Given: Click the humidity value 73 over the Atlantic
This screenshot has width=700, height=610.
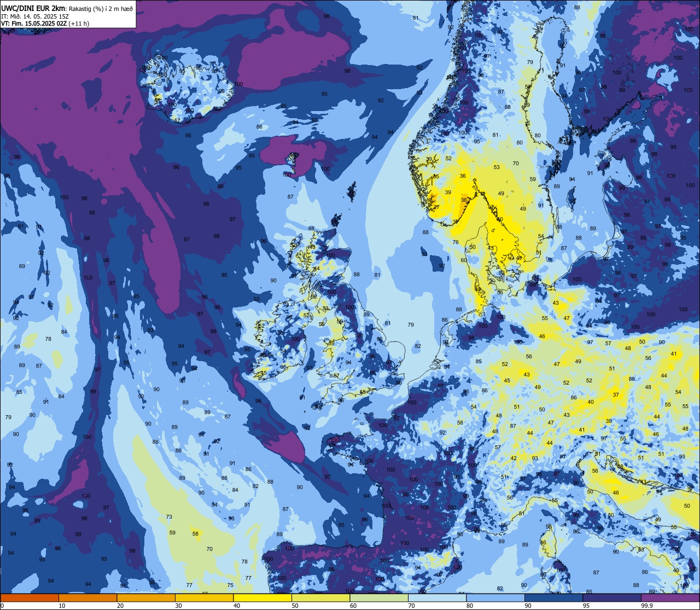Looking at the screenshot, I should [x=169, y=517].
